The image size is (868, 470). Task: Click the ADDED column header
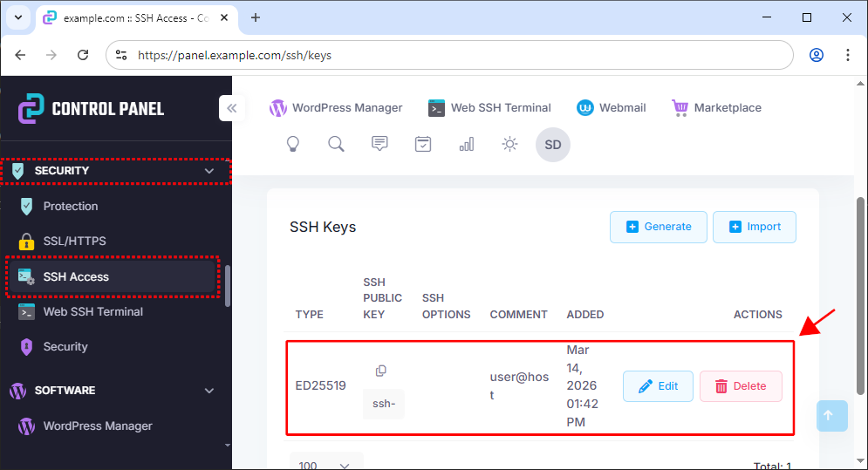(x=585, y=315)
